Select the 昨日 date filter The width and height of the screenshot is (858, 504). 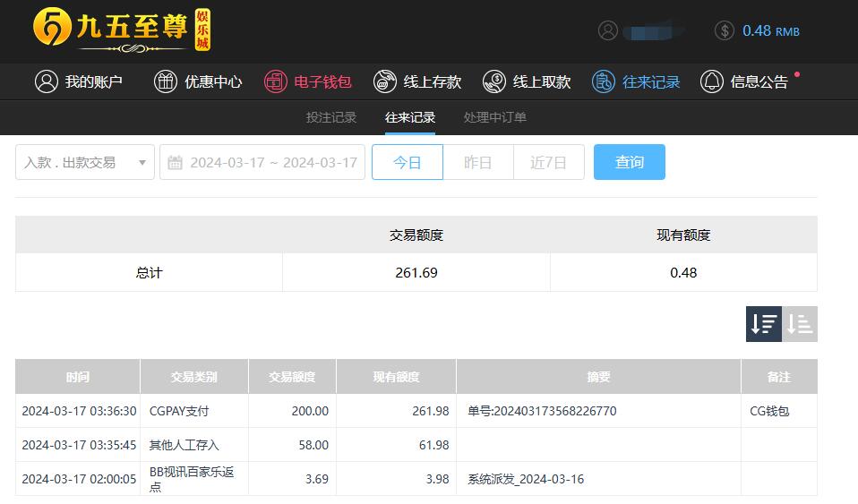click(477, 162)
